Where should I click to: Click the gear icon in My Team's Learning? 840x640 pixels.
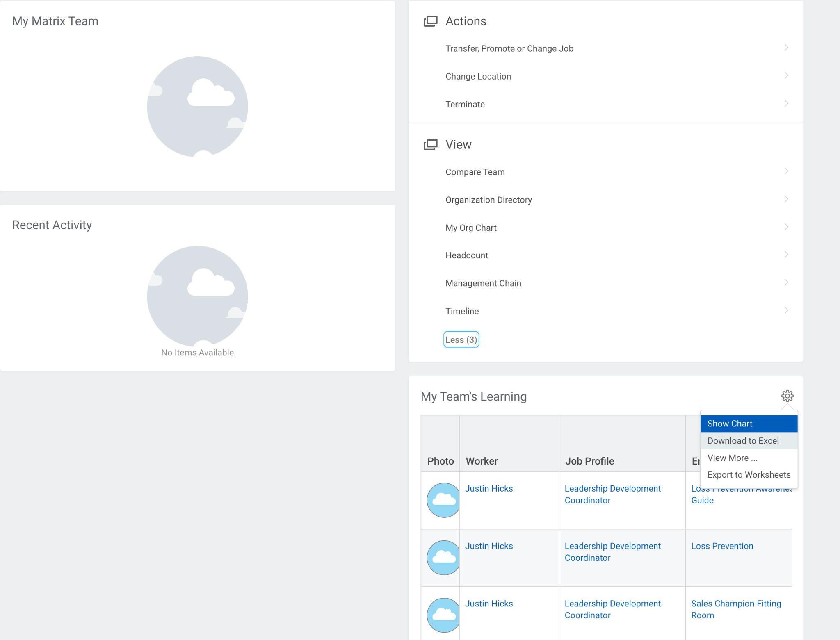click(787, 396)
